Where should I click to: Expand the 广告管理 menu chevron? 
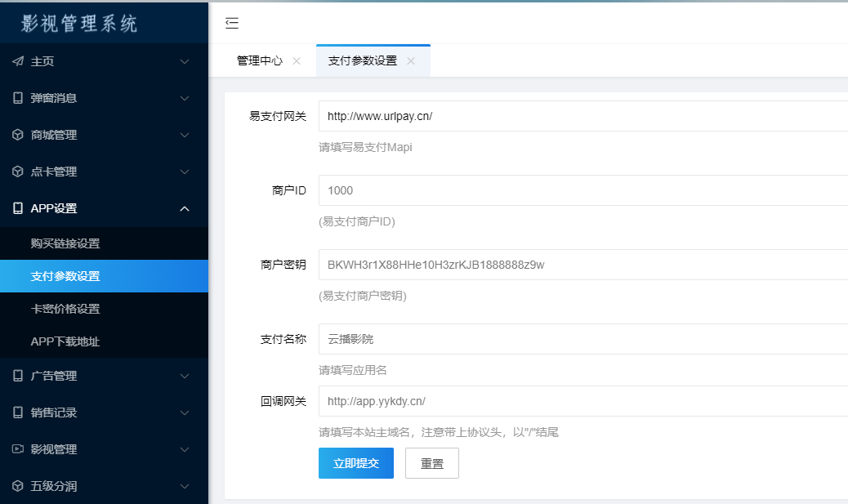click(185, 377)
